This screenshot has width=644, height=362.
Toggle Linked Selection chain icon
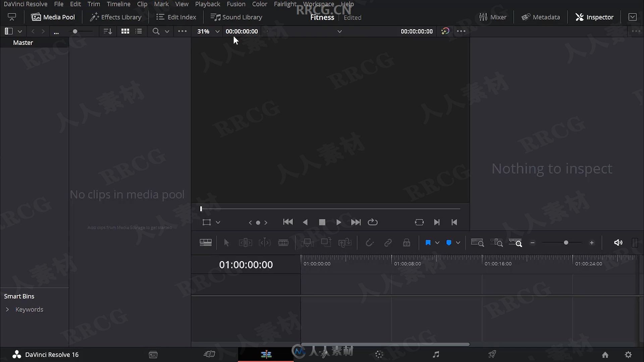[x=388, y=243]
